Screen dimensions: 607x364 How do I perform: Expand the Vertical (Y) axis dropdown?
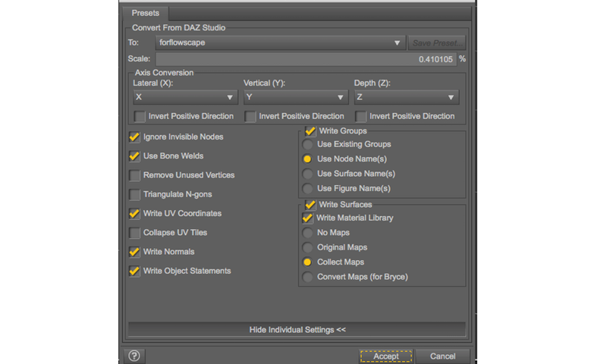point(295,98)
